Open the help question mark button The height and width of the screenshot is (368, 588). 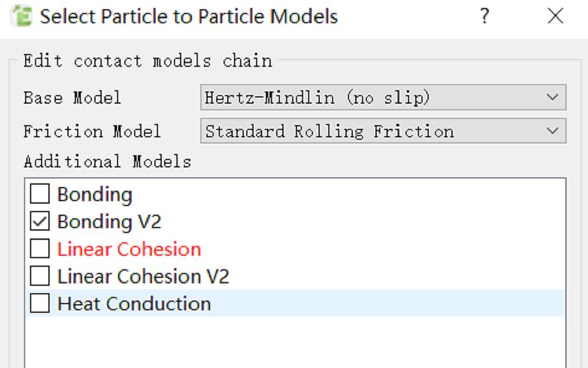click(484, 16)
